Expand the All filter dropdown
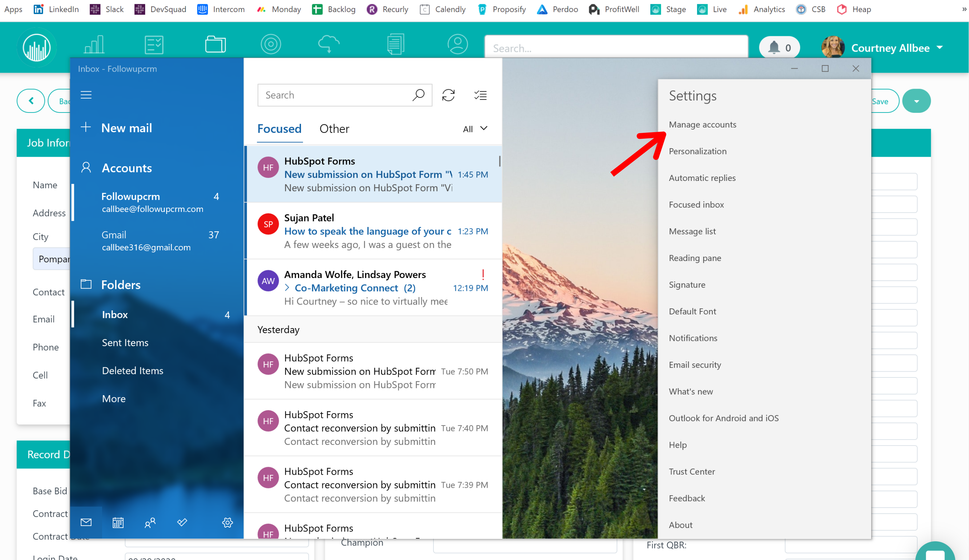Screen dimensions: 969x560 pos(475,129)
